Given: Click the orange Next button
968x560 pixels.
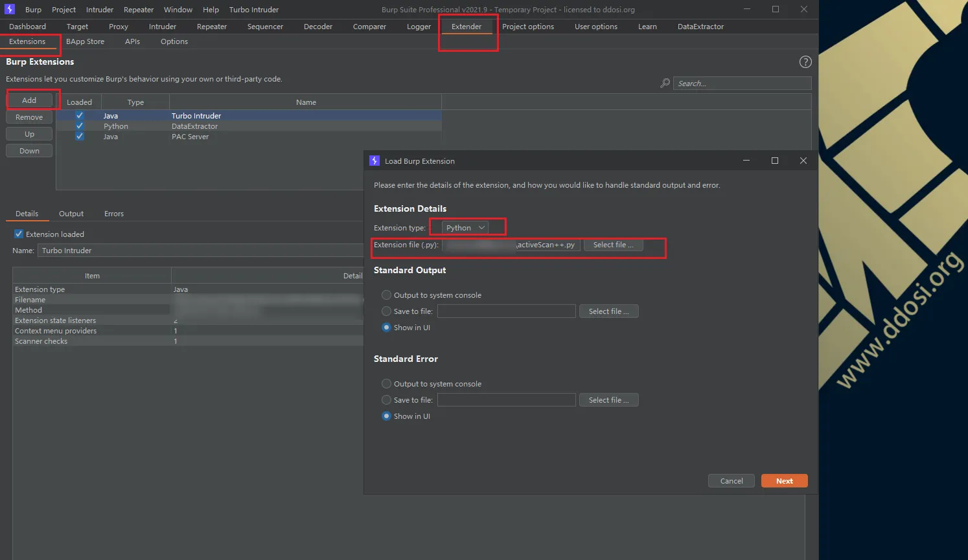Looking at the screenshot, I should click(785, 481).
